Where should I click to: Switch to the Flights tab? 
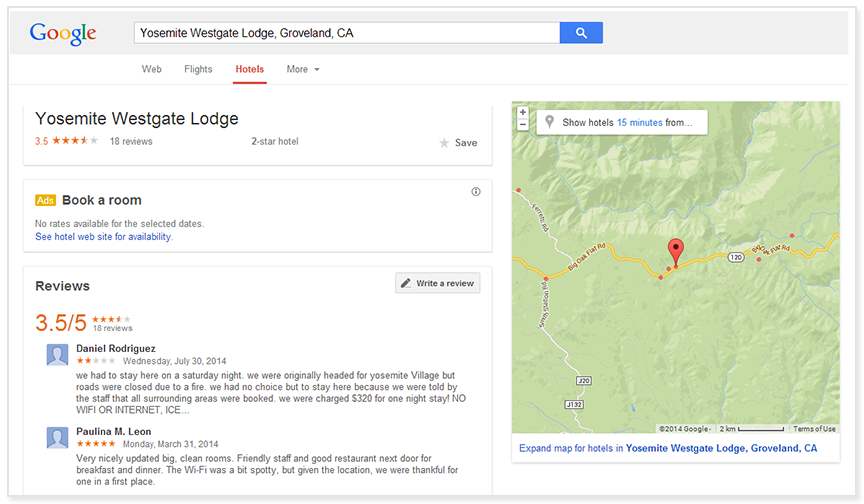(198, 69)
